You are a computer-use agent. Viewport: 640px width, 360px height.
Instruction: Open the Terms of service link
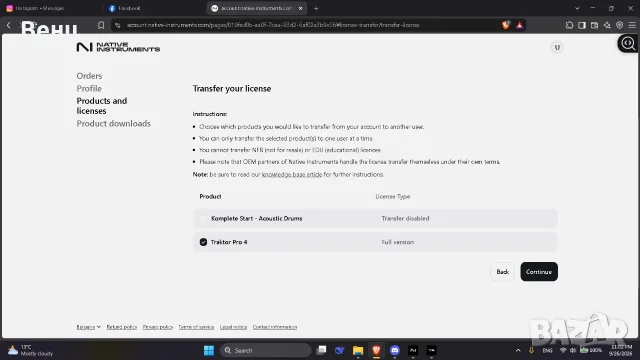tap(196, 327)
